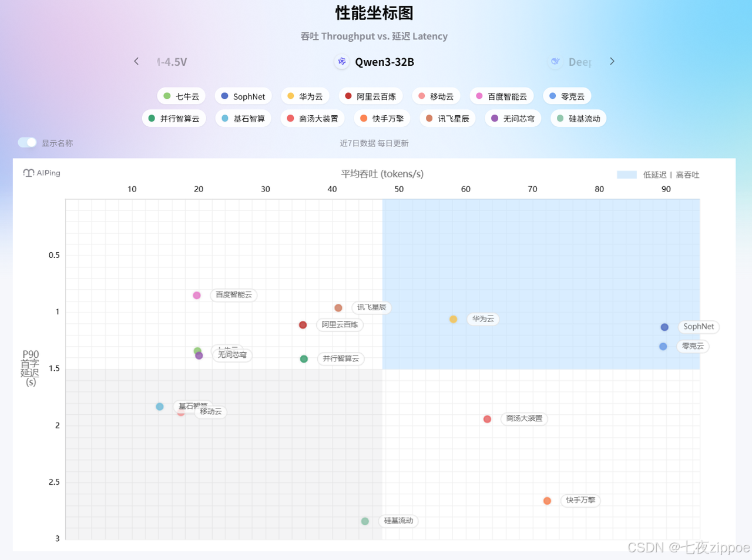752x560 pixels.
Task: Click the 无问芯穹 point label
Action: click(233, 355)
